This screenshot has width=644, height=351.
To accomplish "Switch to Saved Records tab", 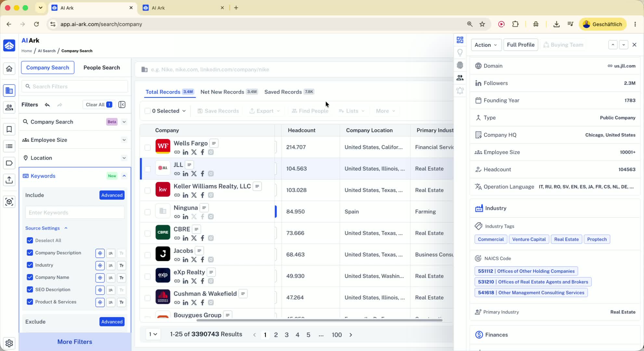I will click(x=289, y=92).
